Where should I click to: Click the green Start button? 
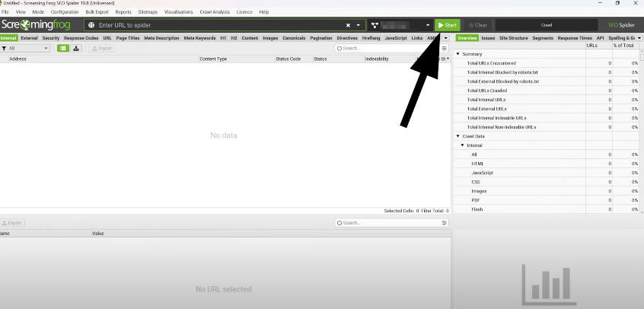(x=448, y=25)
